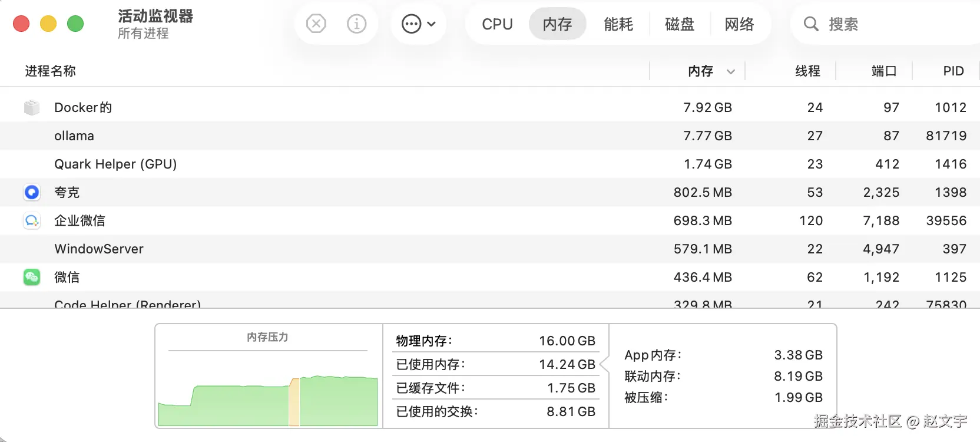Zoom the window with the green button
This screenshot has width=980, height=442.
75,24
